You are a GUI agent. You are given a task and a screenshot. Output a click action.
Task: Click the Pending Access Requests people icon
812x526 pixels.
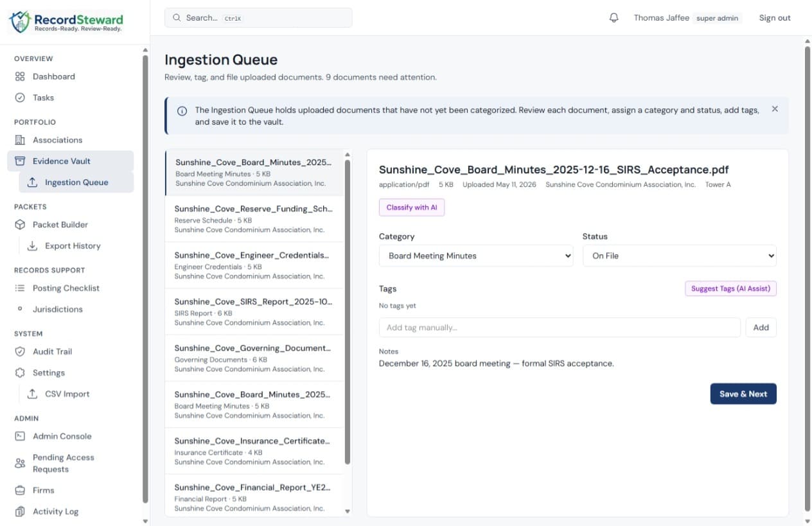(20, 463)
